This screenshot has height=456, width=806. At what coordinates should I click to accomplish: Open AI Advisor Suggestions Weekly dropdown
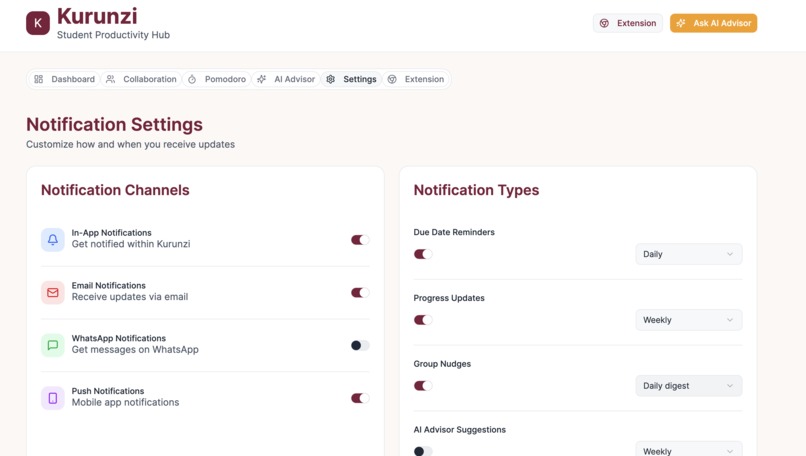click(x=689, y=449)
